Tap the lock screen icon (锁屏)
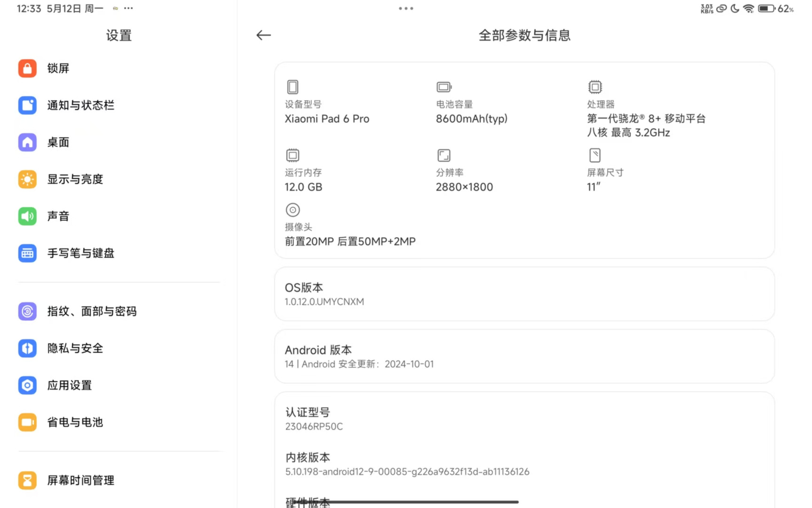 27,68
